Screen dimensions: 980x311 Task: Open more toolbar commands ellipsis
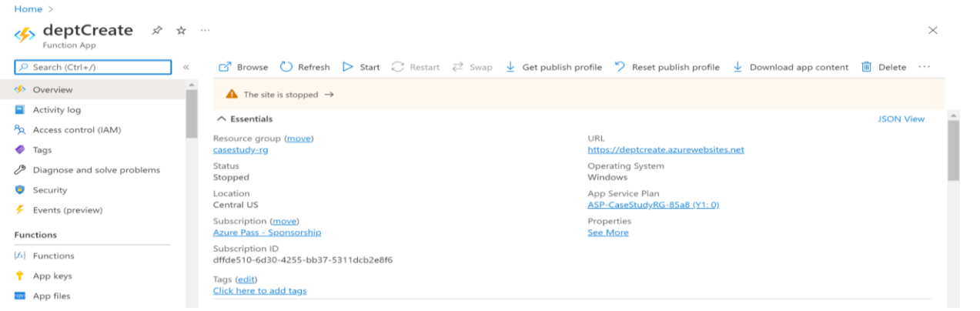tap(925, 67)
